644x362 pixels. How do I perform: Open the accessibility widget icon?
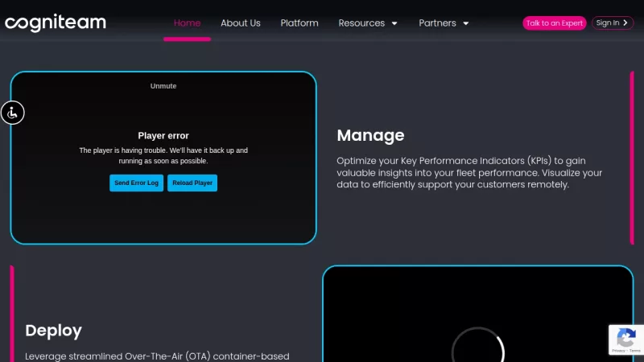tap(12, 113)
